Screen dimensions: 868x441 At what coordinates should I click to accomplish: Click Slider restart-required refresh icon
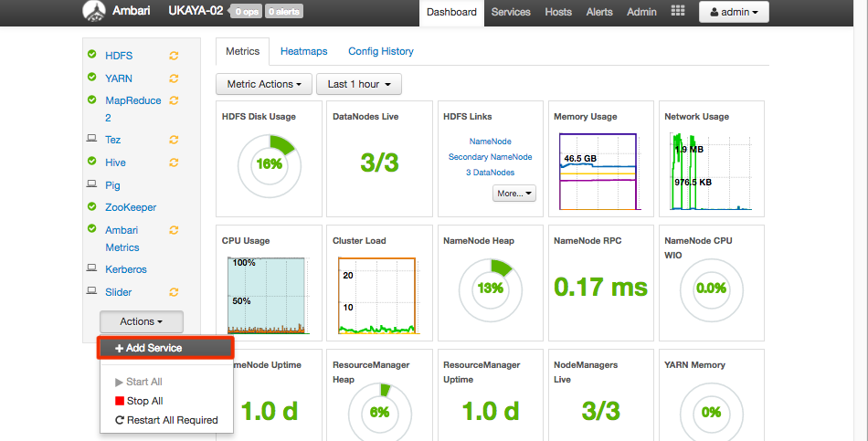(x=174, y=292)
